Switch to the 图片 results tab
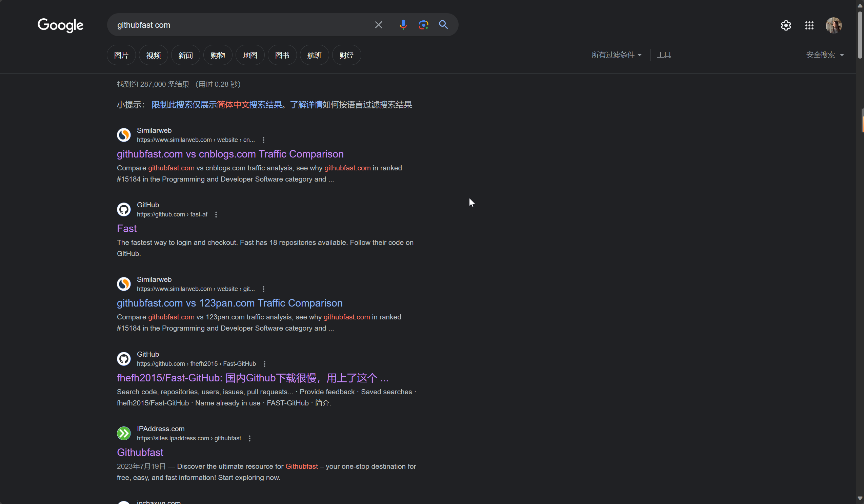The image size is (864, 504). tap(121, 55)
